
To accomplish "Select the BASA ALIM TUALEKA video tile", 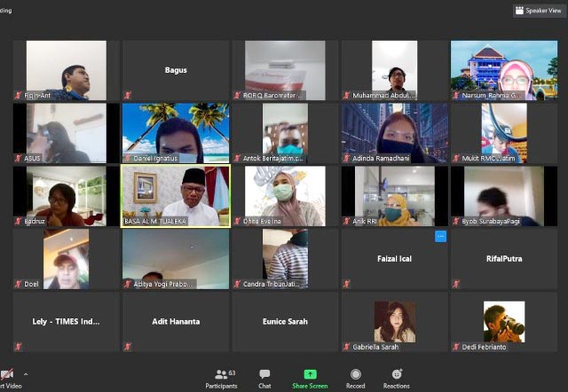I will point(175,195).
